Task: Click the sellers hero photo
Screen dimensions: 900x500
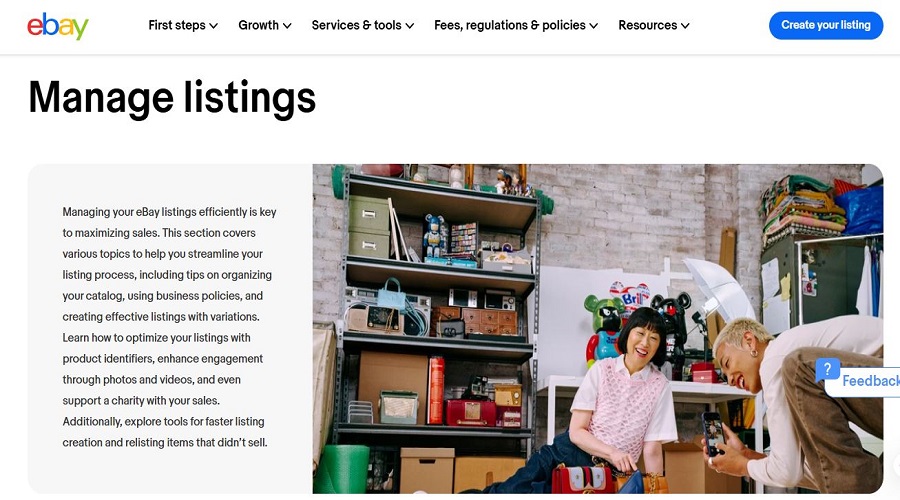Action: 598,329
